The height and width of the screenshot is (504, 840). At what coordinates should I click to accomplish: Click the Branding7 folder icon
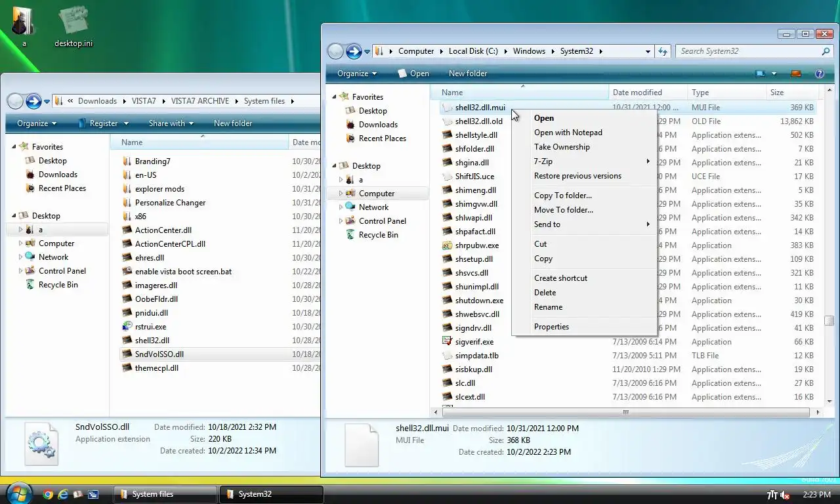coord(127,161)
